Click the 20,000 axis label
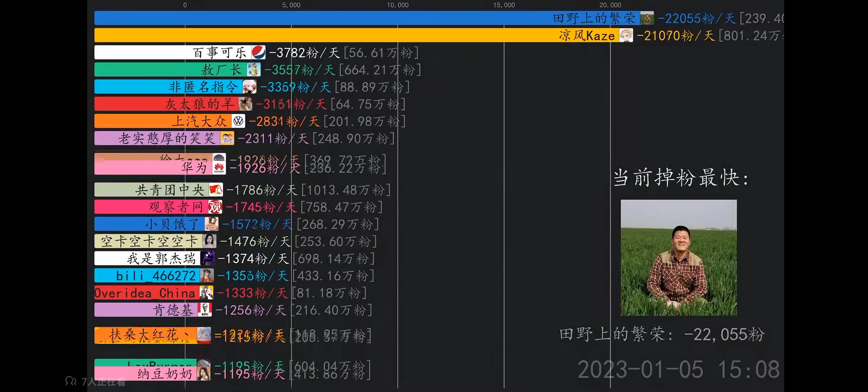This screenshot has width=868, height=392. (x=610, y=5)
